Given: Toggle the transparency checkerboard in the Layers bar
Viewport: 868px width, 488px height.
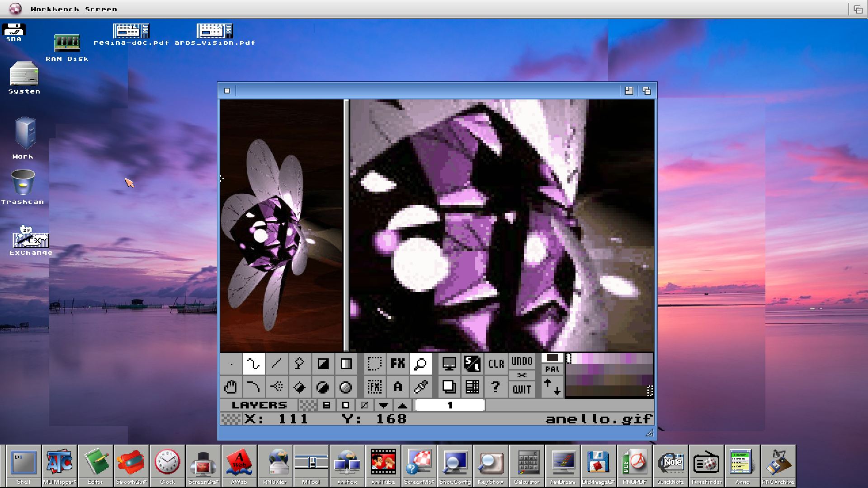Looking at the screenshot, I should pyautogui.click(x=308, y=405).
